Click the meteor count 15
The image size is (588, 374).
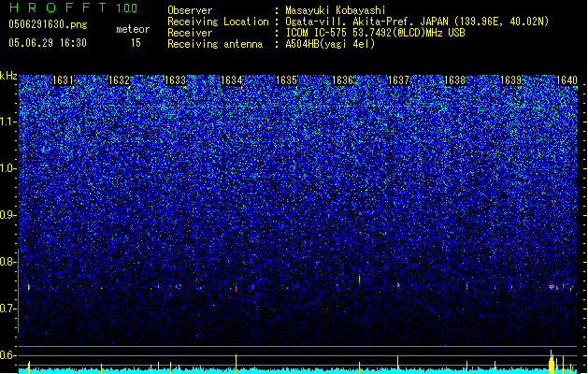(136, 43)
